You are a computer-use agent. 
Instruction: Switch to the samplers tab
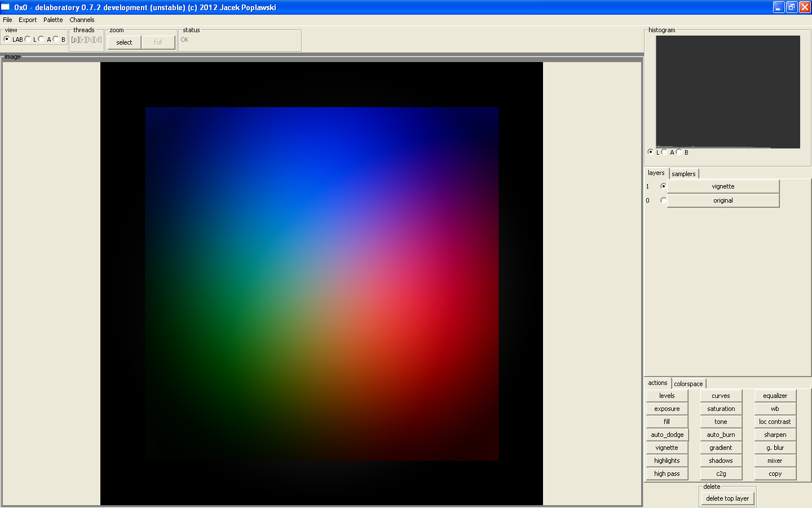[683, 174]
